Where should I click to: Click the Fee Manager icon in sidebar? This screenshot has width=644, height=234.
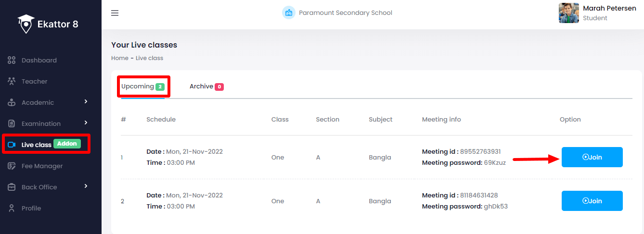click(12, 166)
